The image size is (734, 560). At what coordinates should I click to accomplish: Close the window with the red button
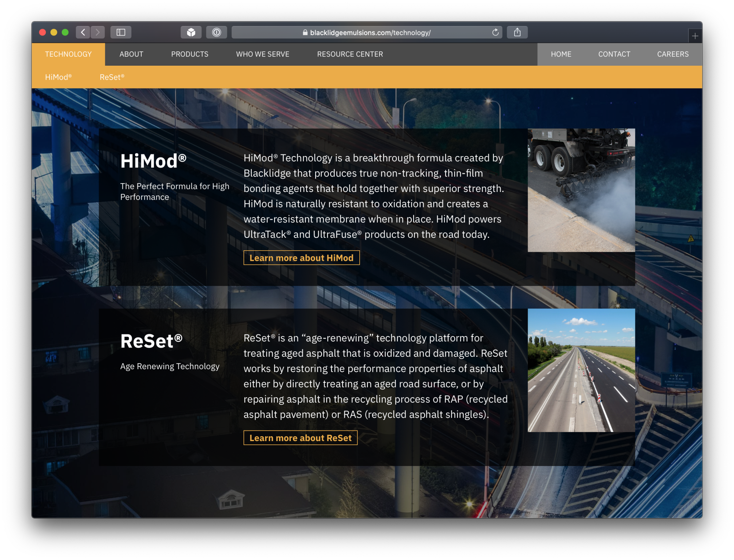coord(43,32)
